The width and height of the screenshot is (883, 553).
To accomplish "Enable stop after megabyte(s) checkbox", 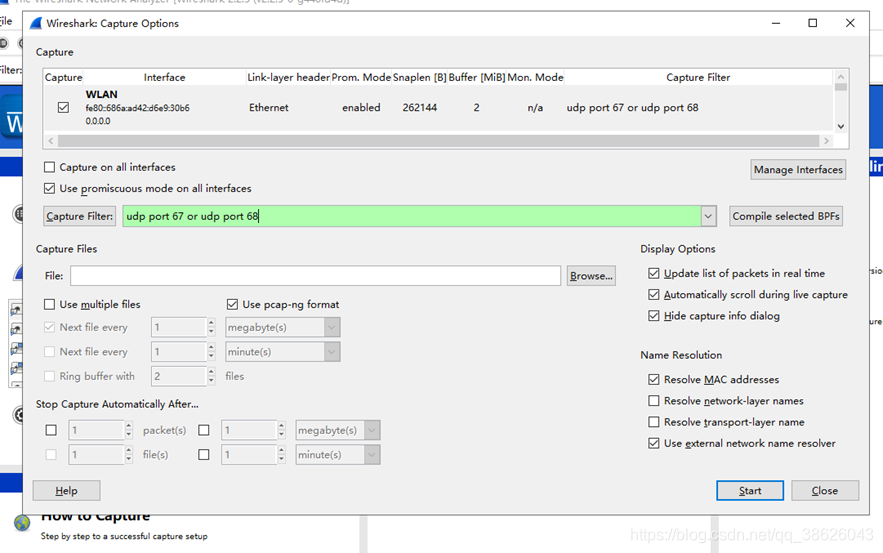I will click(x=204, y=430).
